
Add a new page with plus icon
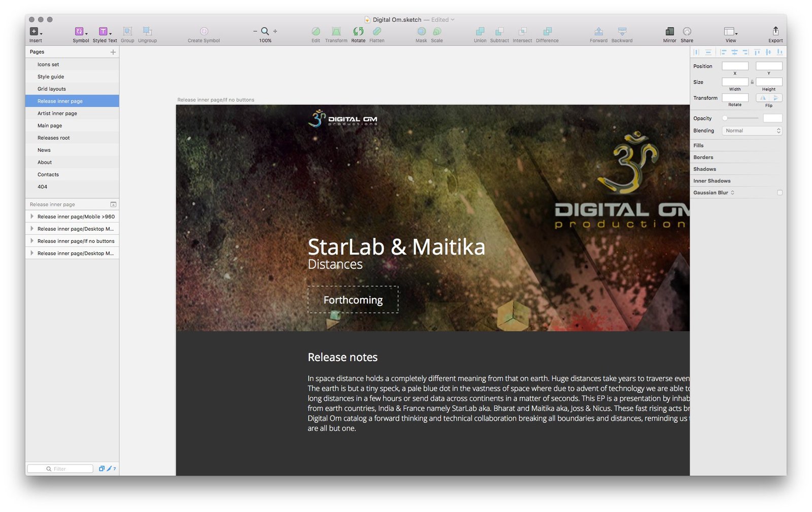[x=113, y=52]
